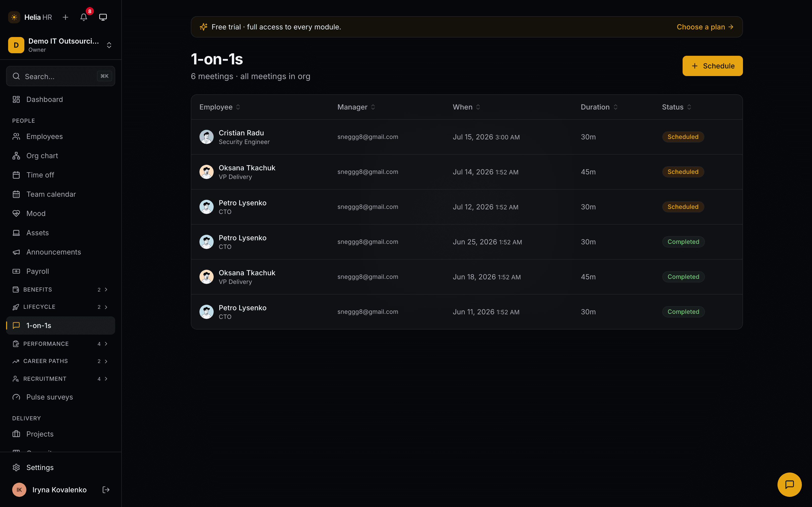Sort table by Employee column
The width and height of the screenshot is (812, 507).
[x=220, y=107]
